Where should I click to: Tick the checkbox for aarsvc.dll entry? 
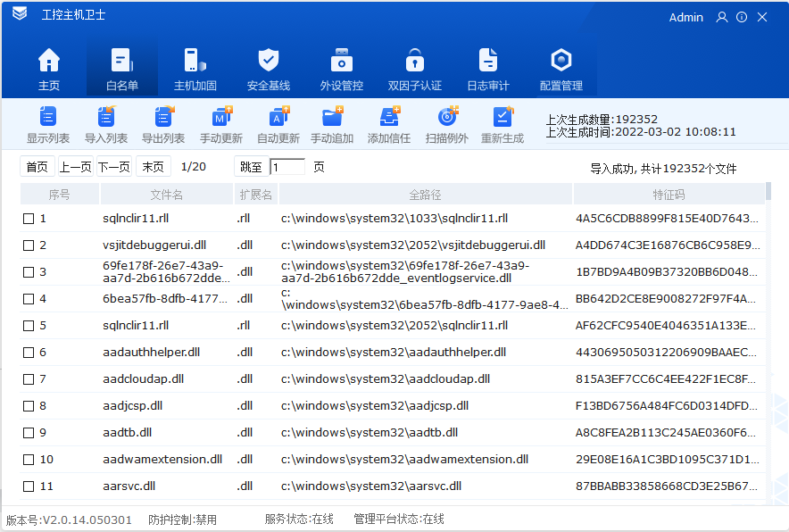28,486
